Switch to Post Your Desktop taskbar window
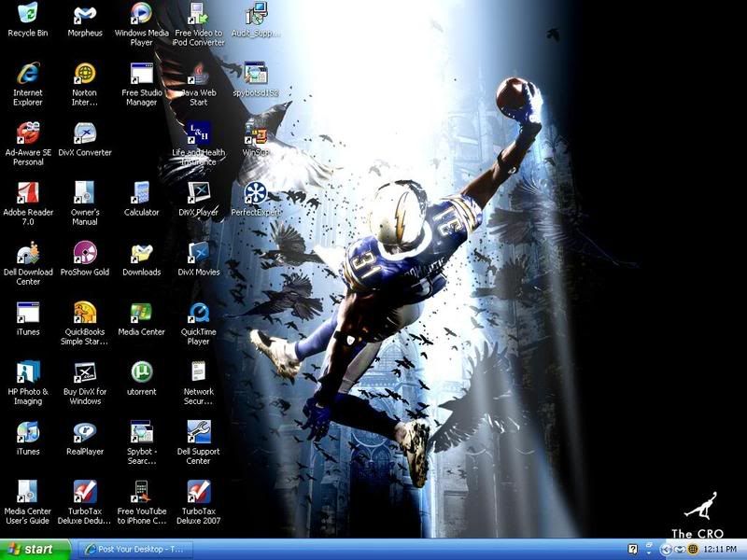The height and width of the screenshot is (560, 747). click(x=136, y=550)
